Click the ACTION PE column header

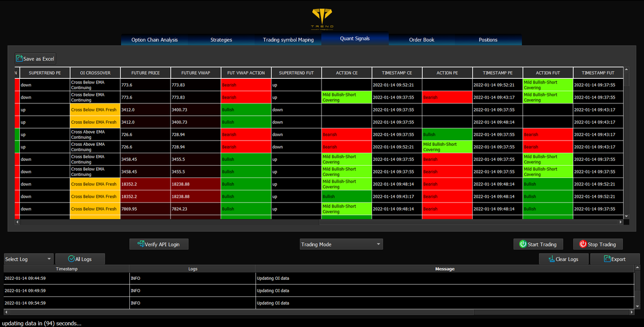(x=447, y=73)
